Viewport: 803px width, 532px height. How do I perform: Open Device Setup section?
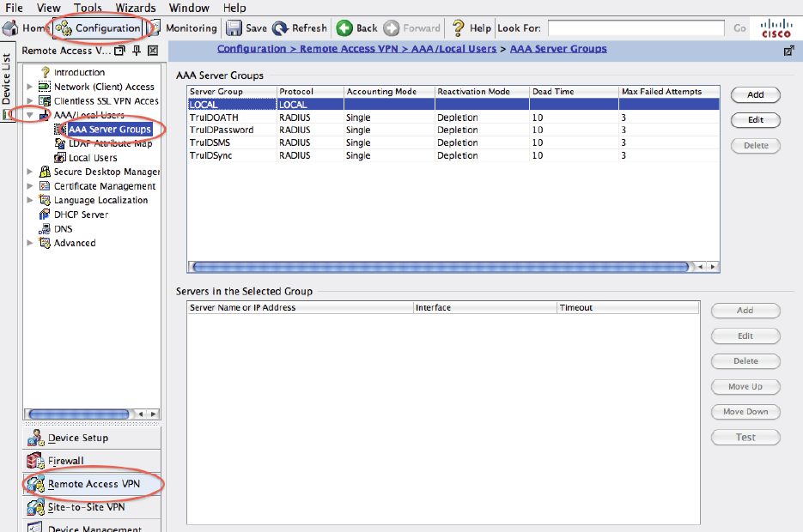[x=36, y=438]
